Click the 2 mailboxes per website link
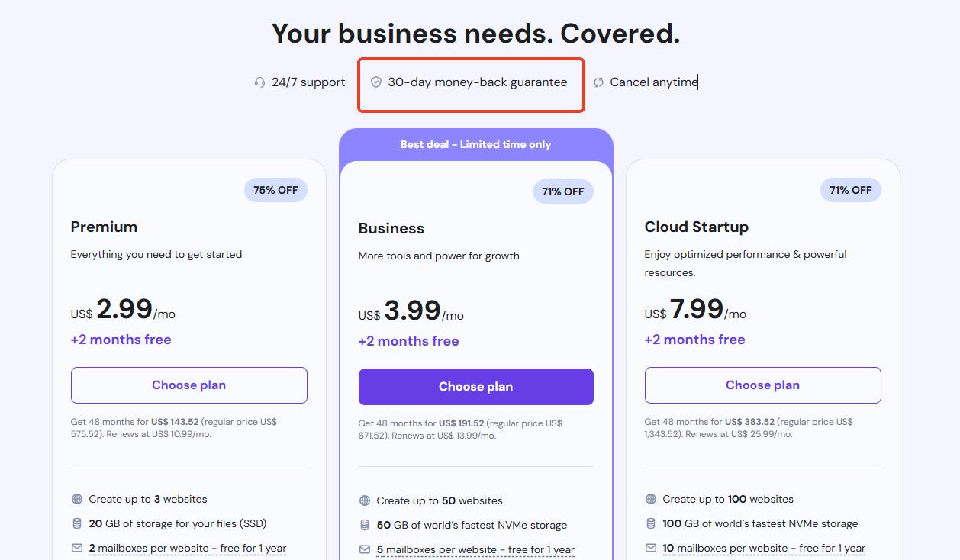 pos(149,549)
